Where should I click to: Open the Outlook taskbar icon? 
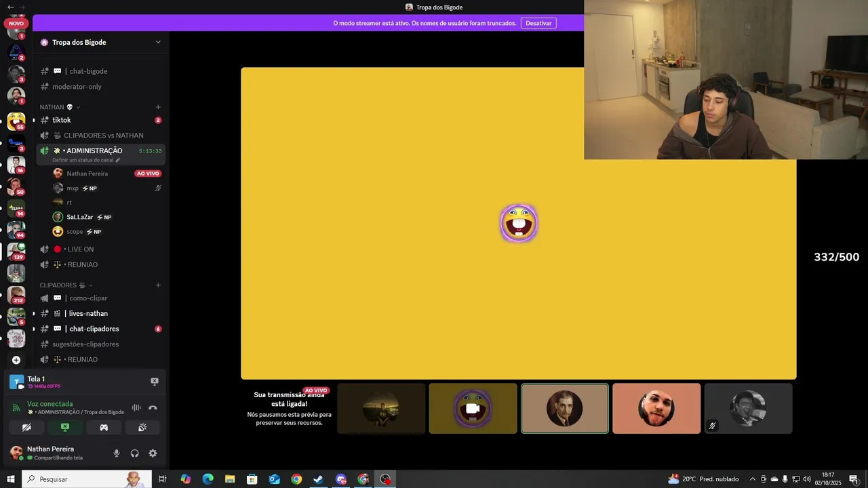tap(274, 479)
